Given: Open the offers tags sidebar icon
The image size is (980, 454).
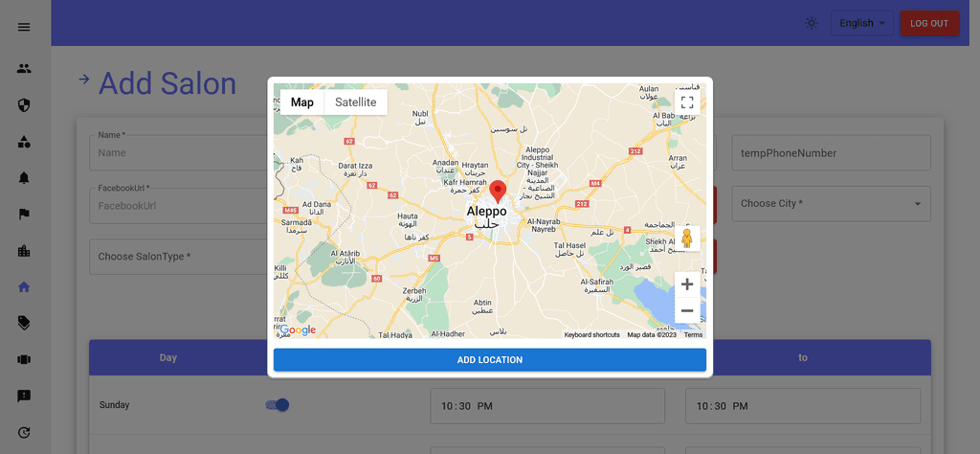Looking at the screenshot, I should (24, 323).
